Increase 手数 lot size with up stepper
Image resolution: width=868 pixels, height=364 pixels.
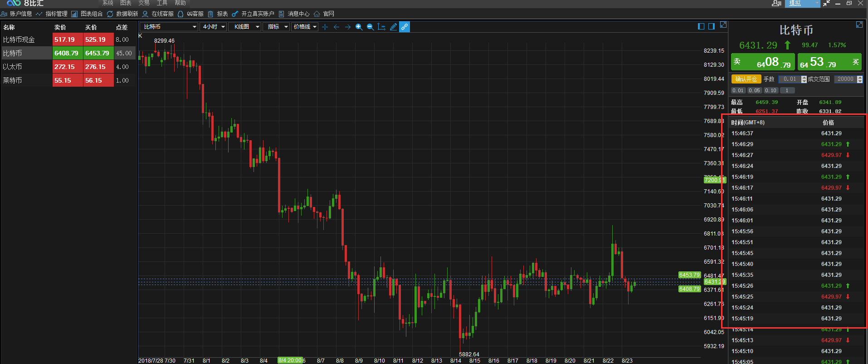click(x=804, y=77)
